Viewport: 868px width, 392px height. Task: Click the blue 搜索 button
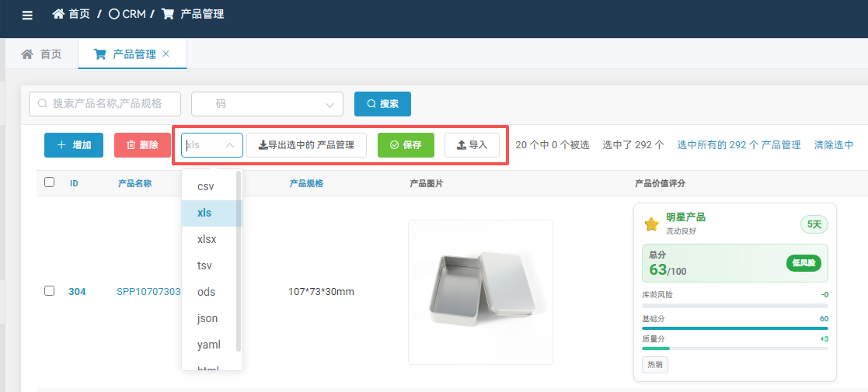point(382,104)
